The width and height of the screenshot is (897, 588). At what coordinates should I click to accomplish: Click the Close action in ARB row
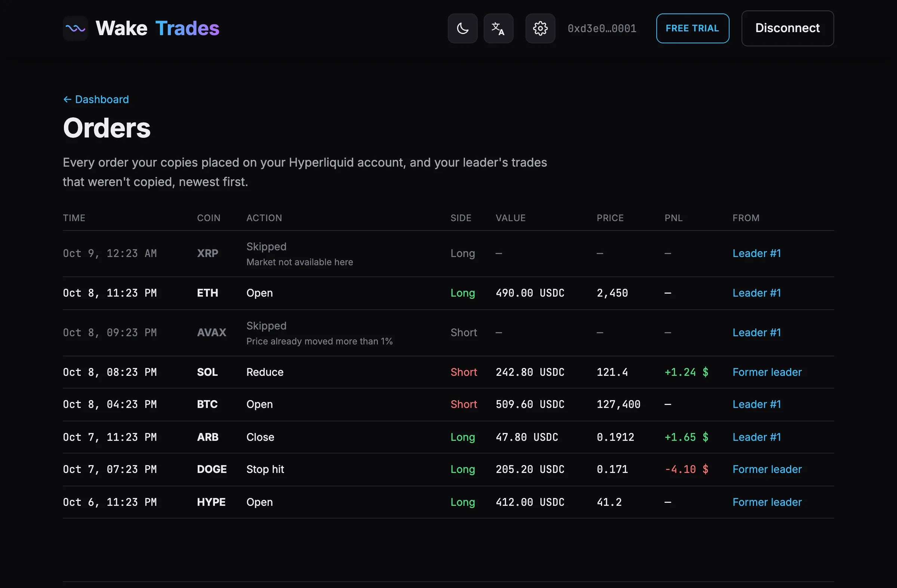pos(261,437)
